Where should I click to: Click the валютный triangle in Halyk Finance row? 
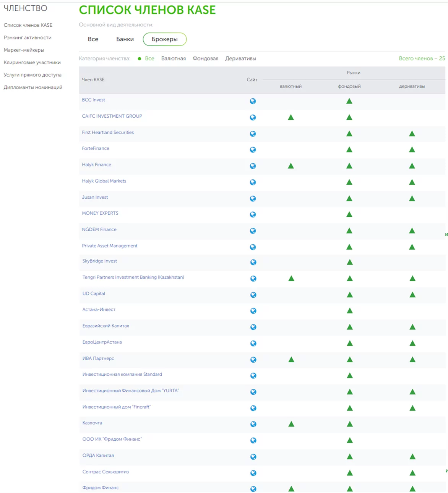click(x=291, y=166)
